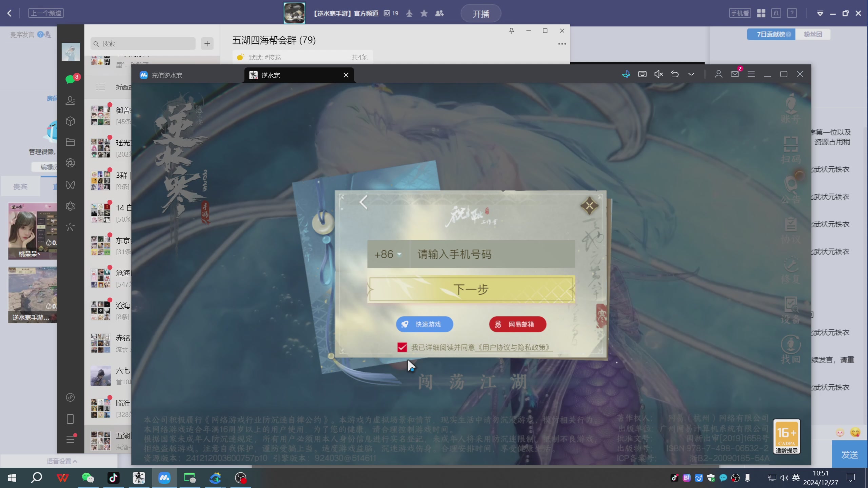Close the 逆水寒 tab
The image size is (868, 488).
pos(346,75)
